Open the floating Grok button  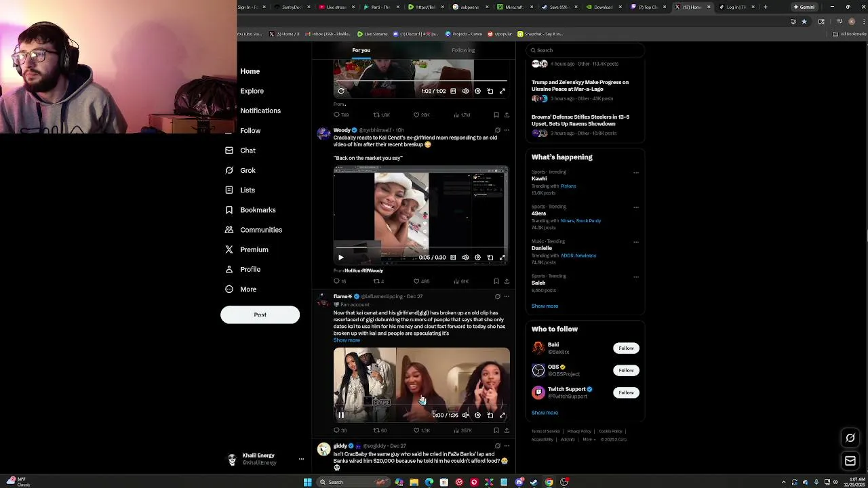point(850,438)
